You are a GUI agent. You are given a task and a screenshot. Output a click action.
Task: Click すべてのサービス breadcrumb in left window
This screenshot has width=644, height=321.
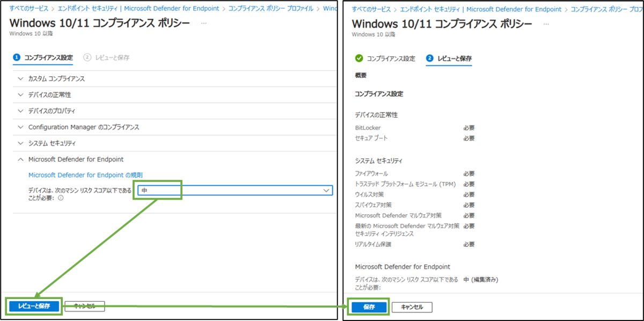click(30, 9)
